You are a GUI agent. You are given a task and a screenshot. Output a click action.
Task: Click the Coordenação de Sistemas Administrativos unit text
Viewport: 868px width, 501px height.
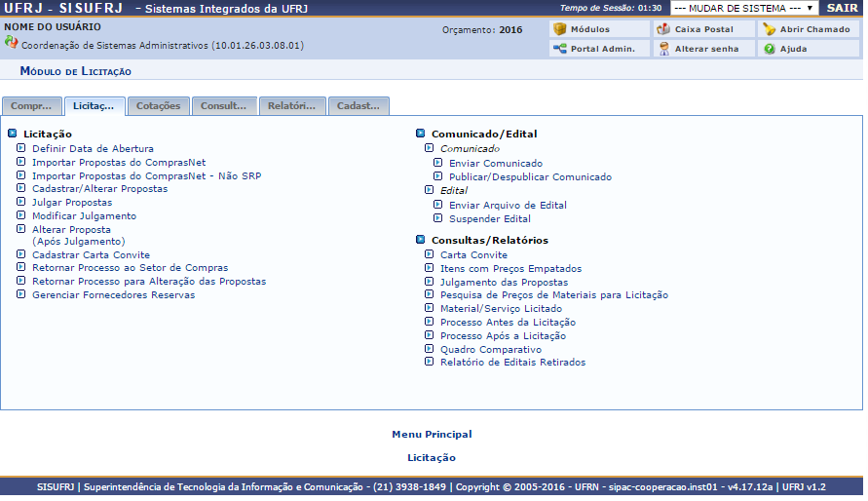pyautogui.click(x=163, y=46)
